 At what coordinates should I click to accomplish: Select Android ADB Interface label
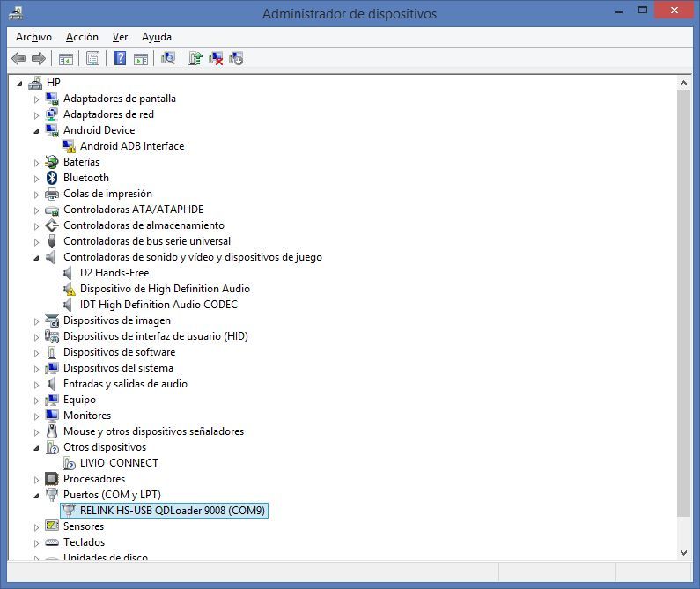coord(132,146)
